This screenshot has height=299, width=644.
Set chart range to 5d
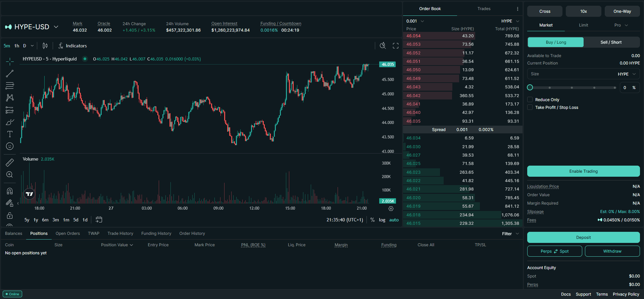[x=76, y=220]
